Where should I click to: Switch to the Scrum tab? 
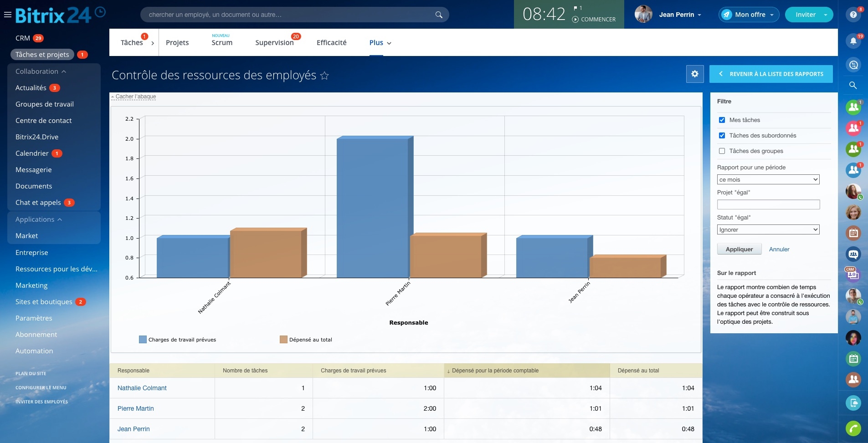(222, 42)
